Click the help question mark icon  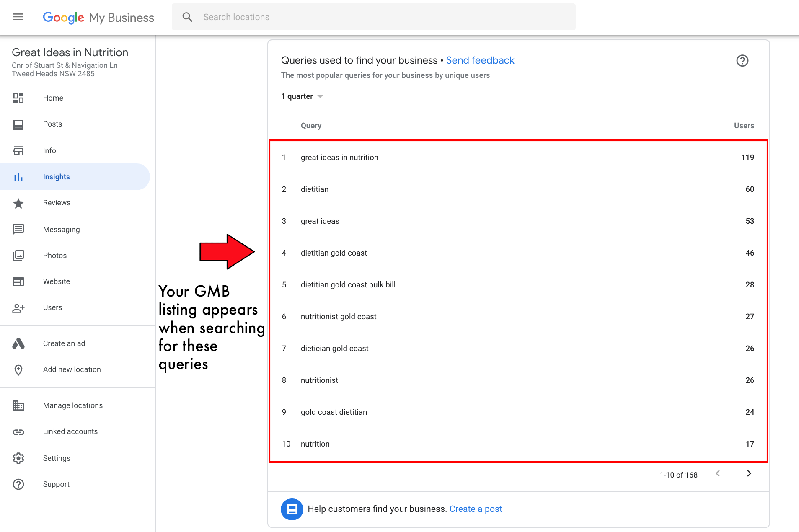point(742,61)
